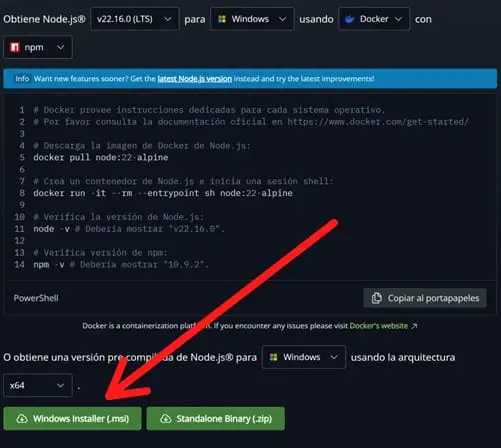Open the npm package manager dropdown
The image size is (501, 448).
click(38, 47)
